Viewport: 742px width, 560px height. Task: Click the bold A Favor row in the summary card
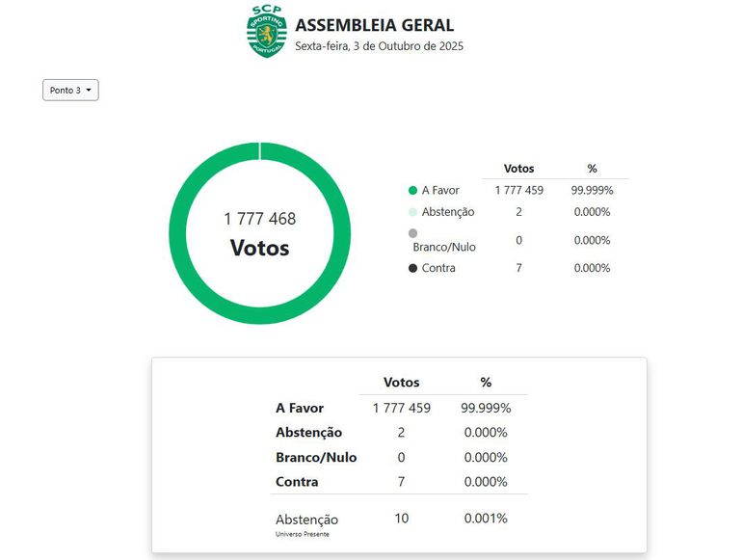pyautogui.click(x=300, y=408)
